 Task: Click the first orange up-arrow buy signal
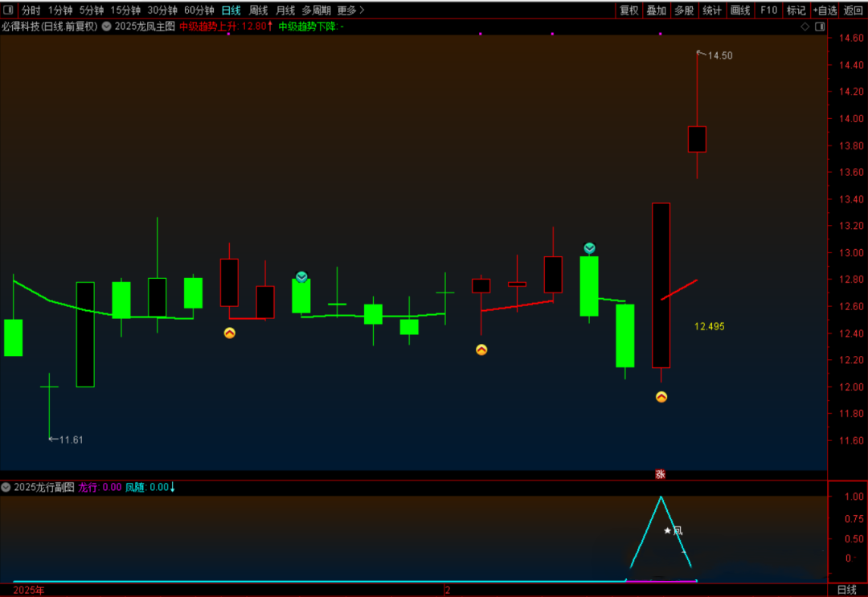pyautogui.click(x=229, y=333)
